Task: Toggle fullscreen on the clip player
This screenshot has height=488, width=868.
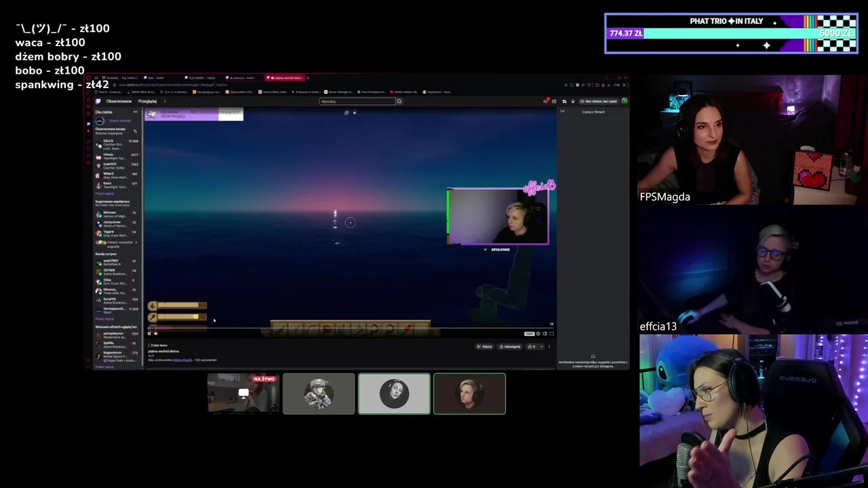Action: (552, 333)
